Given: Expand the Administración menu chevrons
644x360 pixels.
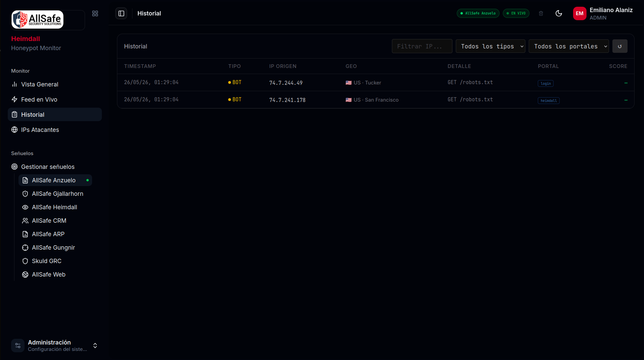Looking at the screenshot, I should pos(95,346).
